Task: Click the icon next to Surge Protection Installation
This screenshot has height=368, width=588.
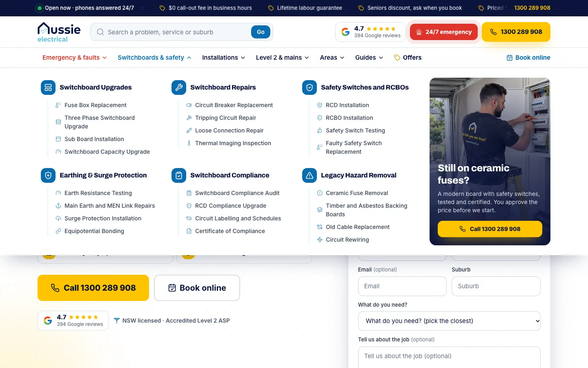Action: pos(58,218)
